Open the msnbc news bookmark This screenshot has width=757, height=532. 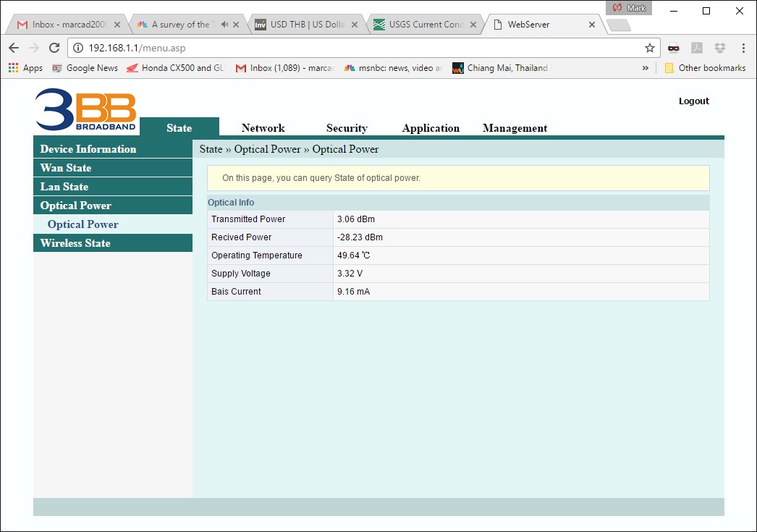click(x=393, y=68)
